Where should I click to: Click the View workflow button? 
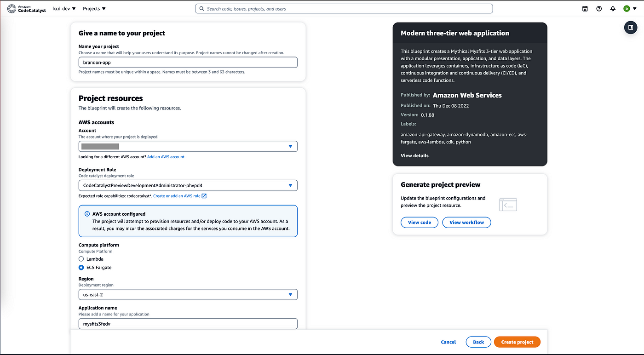466,223
